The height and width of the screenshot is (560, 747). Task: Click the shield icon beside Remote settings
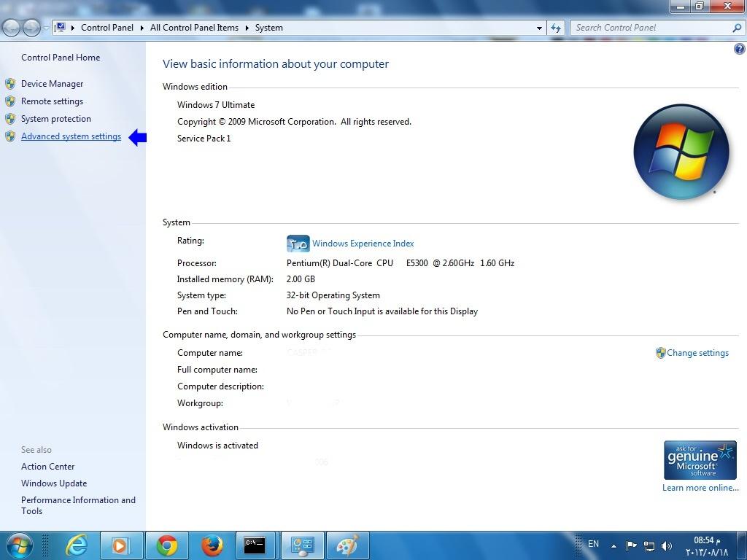pyautogui.click(x=10, y=101)
